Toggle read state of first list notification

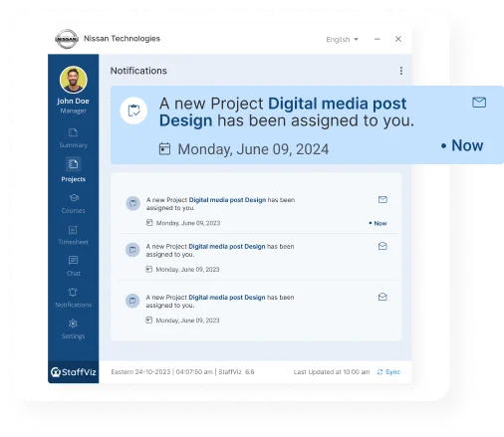click(382, 199)
